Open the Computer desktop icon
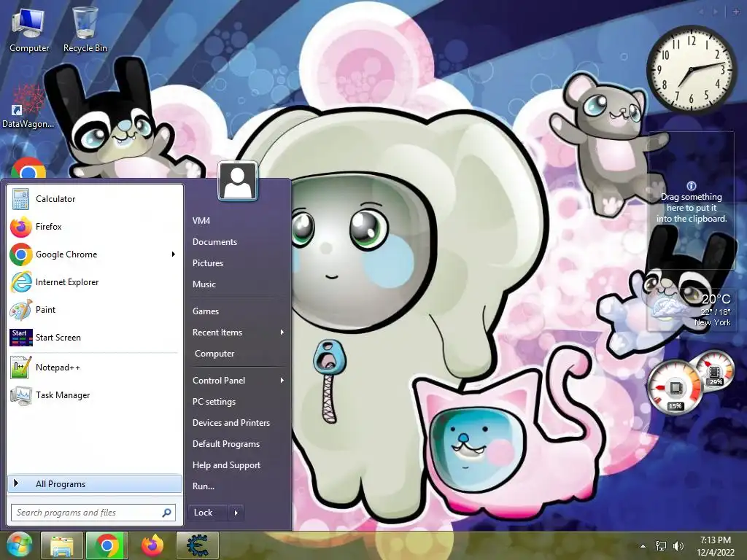 click(28, 29)
